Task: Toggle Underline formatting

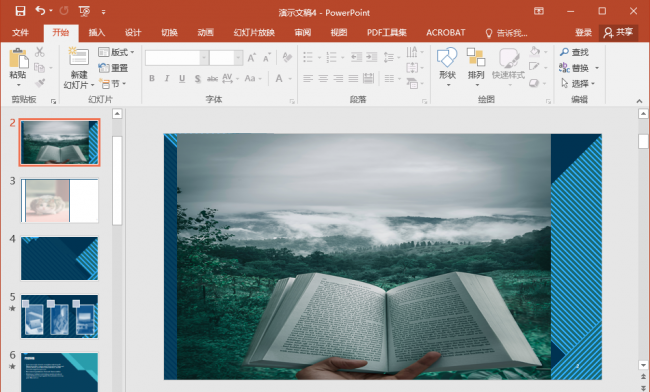Action: 182,78
